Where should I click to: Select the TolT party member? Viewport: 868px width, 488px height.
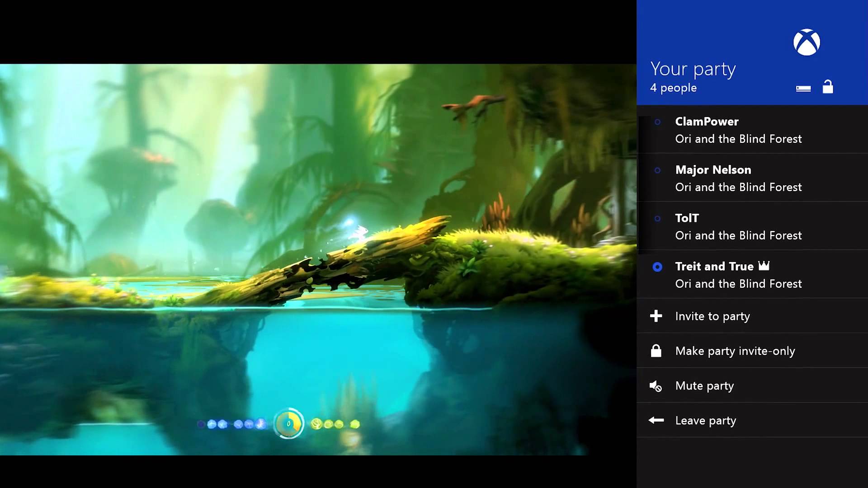pyautogui.click(x=752, y=226)
